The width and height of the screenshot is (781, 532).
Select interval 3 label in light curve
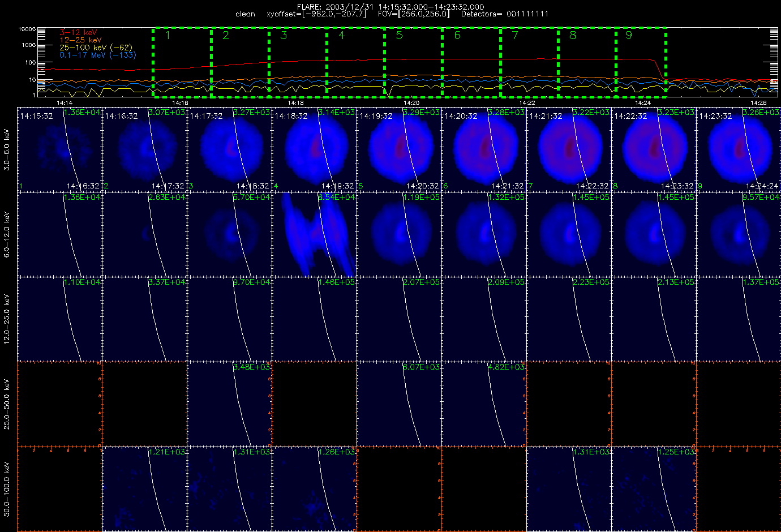pyautogui.click(x=284, y=35)
